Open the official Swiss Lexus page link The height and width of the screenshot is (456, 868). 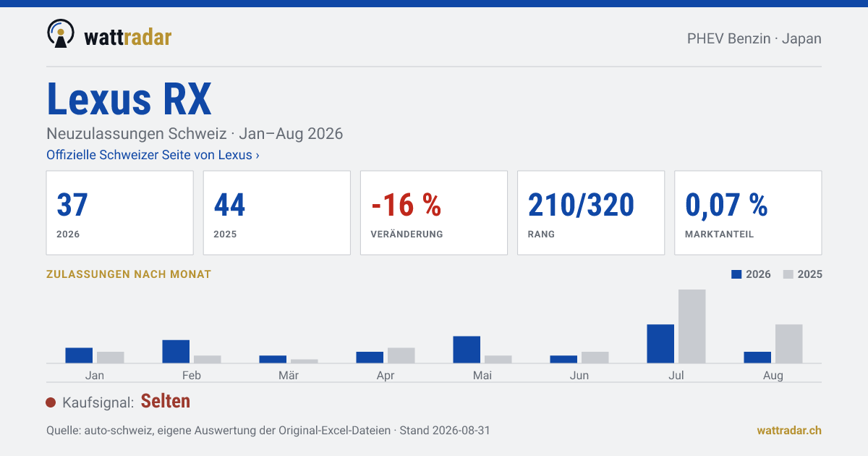click(x=153, y=155)
